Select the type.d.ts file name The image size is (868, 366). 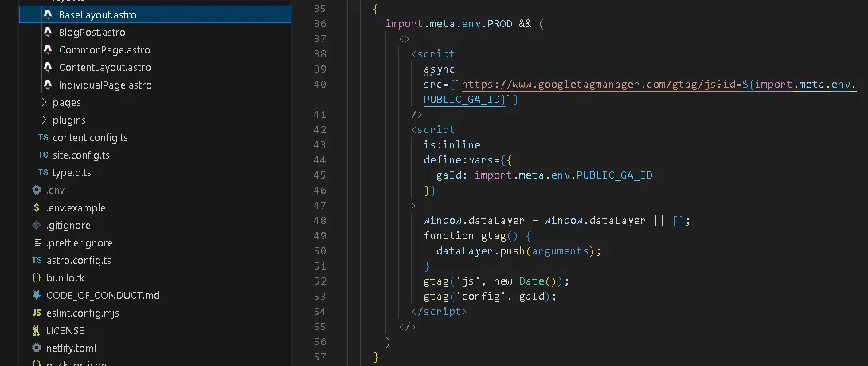pyautogui.click(x=72, y=173)
